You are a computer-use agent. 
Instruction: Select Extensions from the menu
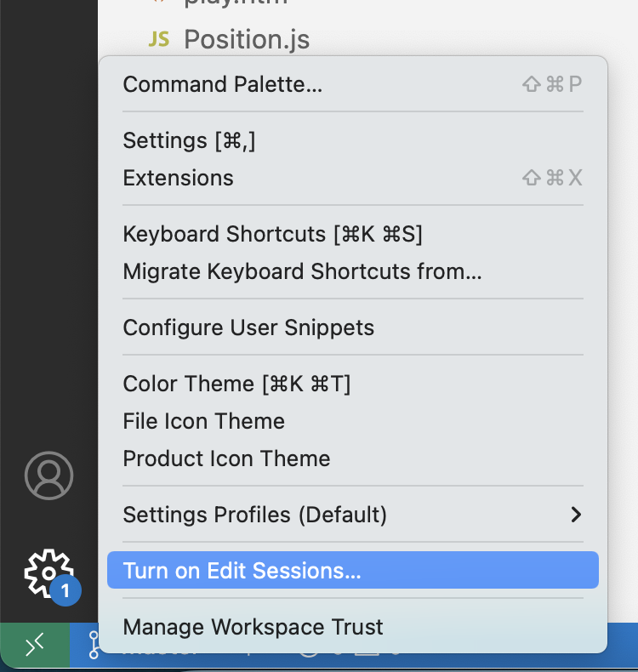pos(353,178)
